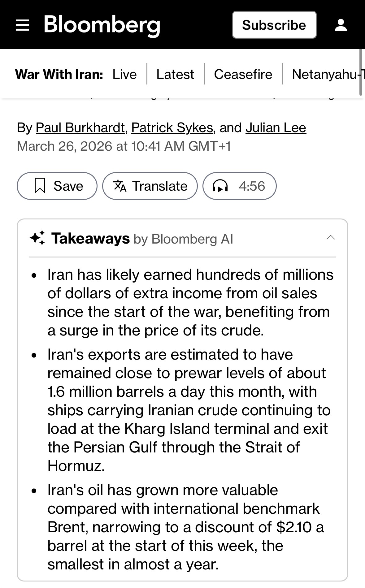Select the Ceasefire tab
This screenshot has height=588, width=365.
click(243, 74)
